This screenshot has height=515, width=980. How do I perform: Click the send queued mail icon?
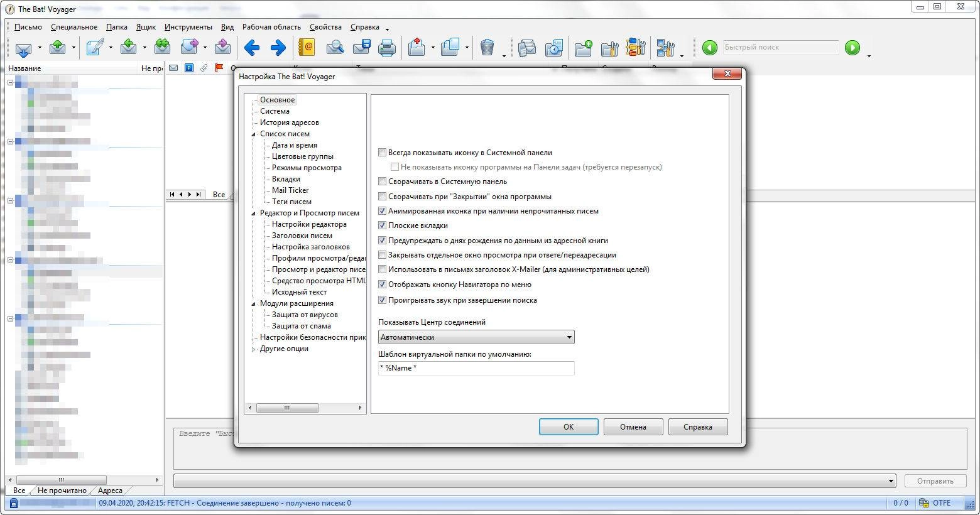pos(57,48)
